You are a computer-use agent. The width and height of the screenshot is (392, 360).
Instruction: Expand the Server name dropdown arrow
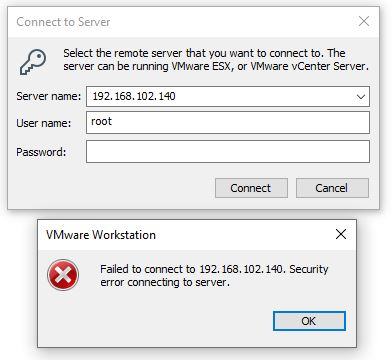click(361, 97)
